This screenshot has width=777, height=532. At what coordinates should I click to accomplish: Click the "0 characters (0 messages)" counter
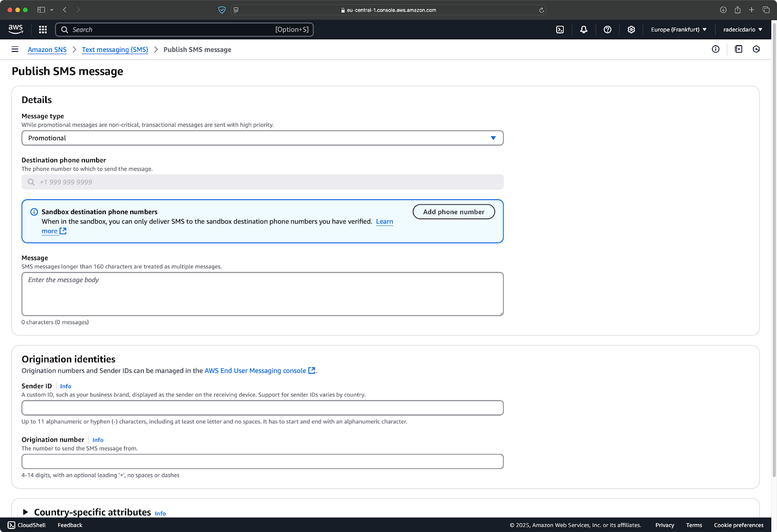pos(55,322)
